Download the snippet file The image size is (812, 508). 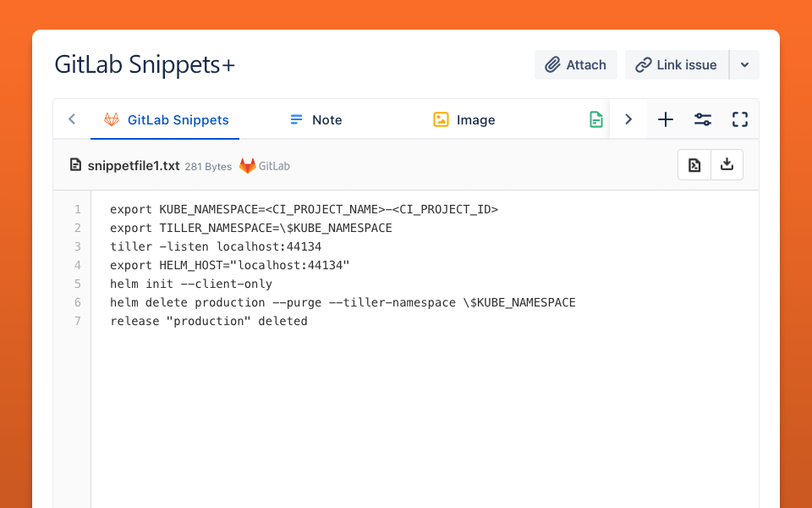coord(727,163)
